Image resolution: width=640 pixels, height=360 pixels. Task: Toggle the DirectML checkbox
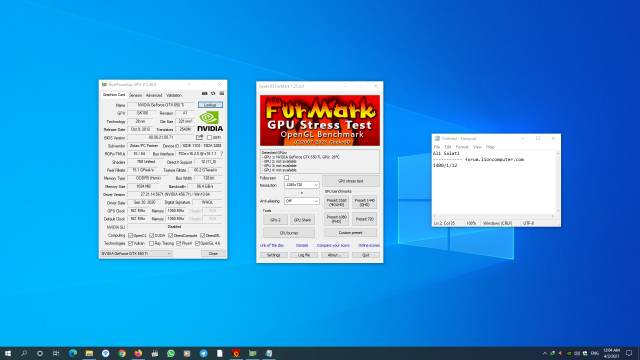click(202, 236)
